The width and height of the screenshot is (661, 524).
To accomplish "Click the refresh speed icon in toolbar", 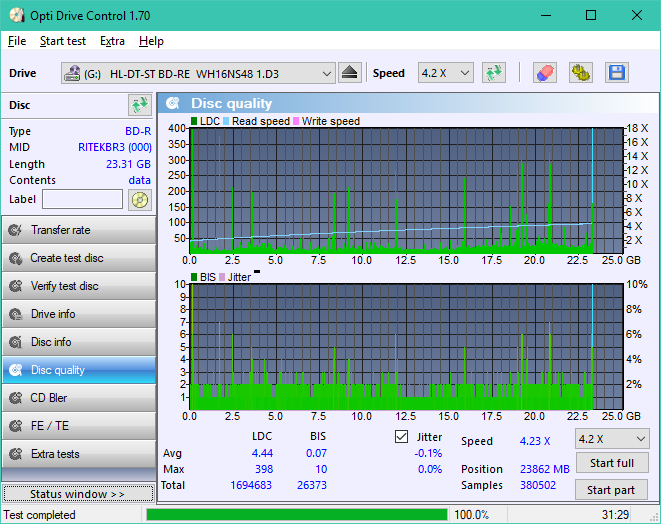I will pos(493,73).
